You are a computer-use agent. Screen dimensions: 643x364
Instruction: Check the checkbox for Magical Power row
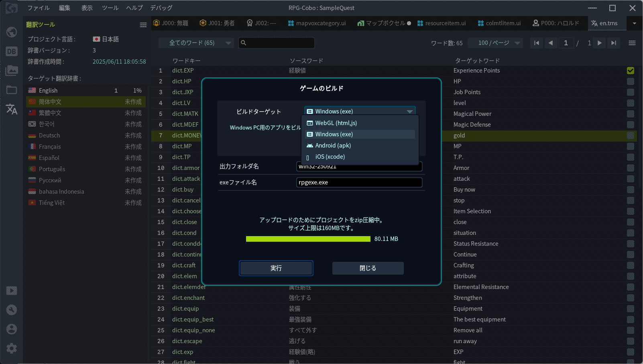pyautogui.click(x=630, y=114)
